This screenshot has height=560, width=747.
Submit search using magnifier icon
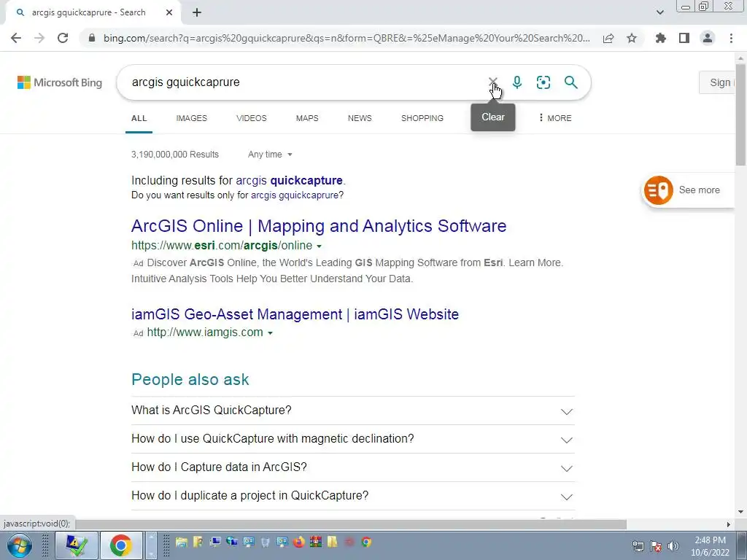(570, 82)
